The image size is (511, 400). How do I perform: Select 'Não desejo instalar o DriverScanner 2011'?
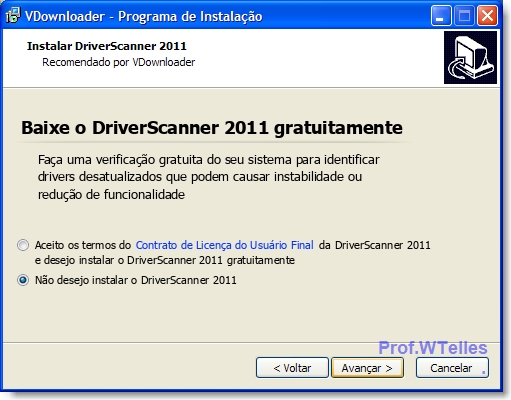[23, 280]
